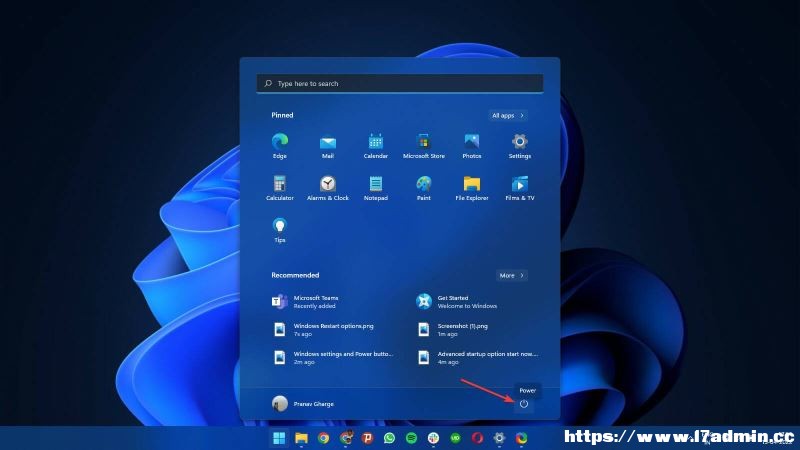Open Windows Restart options.png file

tap(322, 330)
